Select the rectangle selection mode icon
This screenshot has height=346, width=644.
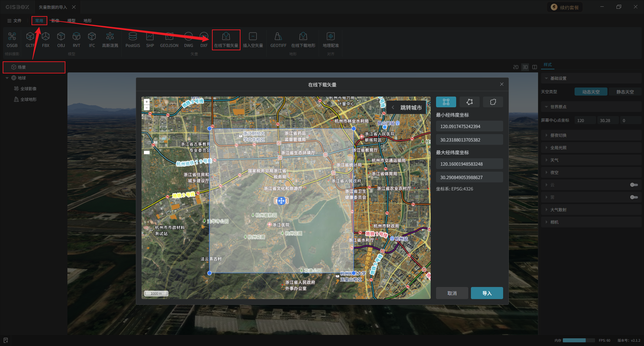tap(446, 102)
